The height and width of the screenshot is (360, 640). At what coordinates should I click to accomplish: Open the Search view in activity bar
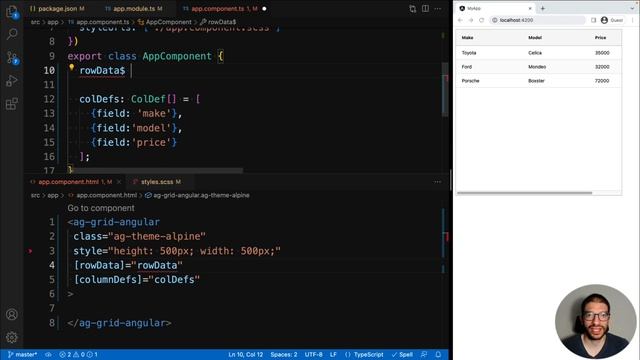pyautogui.click(x=12, y=34)
